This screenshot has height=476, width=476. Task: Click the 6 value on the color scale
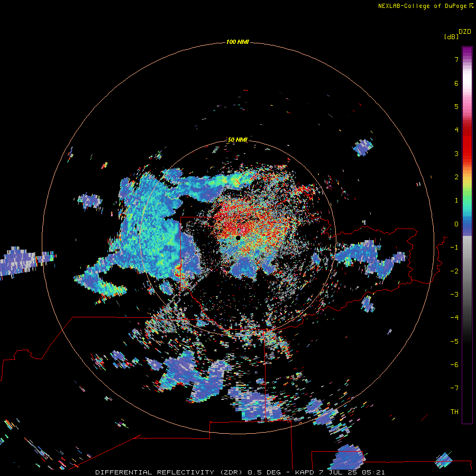click(x=456, y=83)
